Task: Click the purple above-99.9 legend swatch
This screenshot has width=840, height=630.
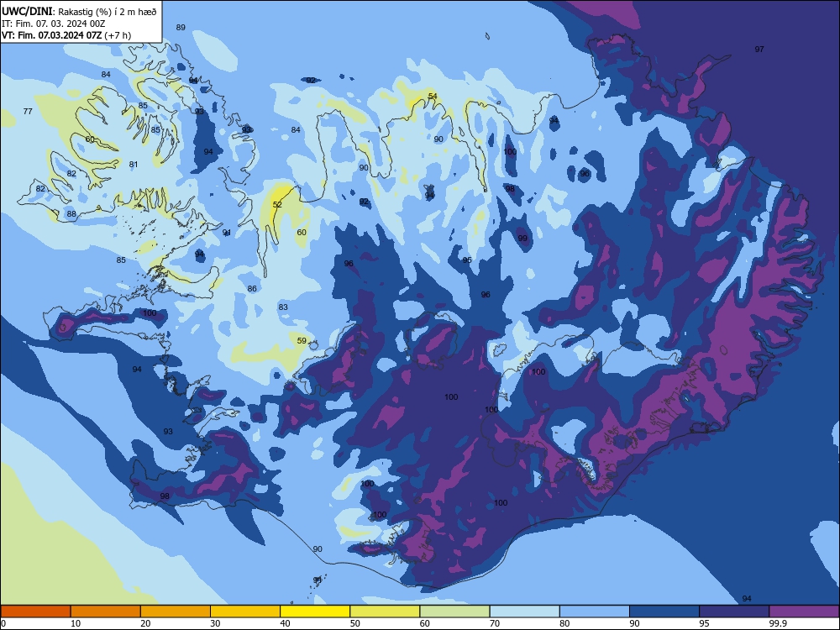Action: [x=804, y=612]
